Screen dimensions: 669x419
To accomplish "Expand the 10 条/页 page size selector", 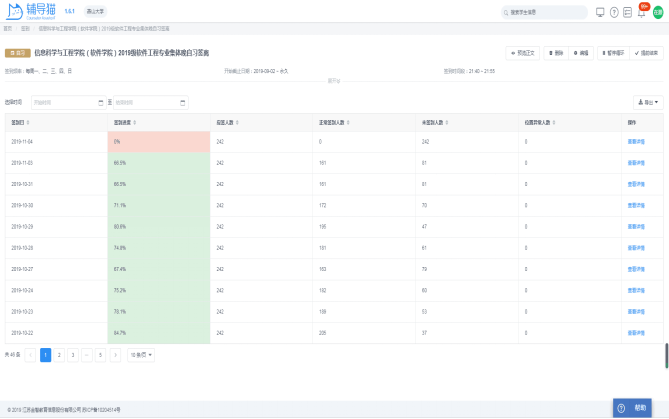I will click(x=141, y=355).
